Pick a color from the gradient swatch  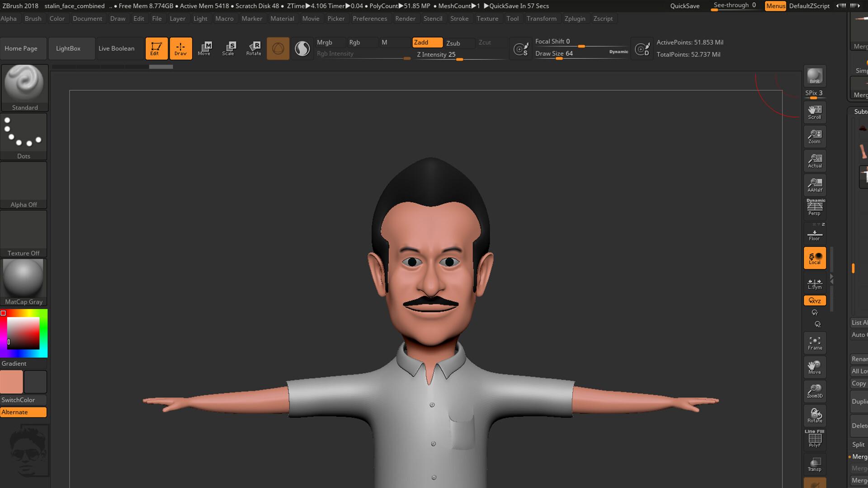pos(24,333)
